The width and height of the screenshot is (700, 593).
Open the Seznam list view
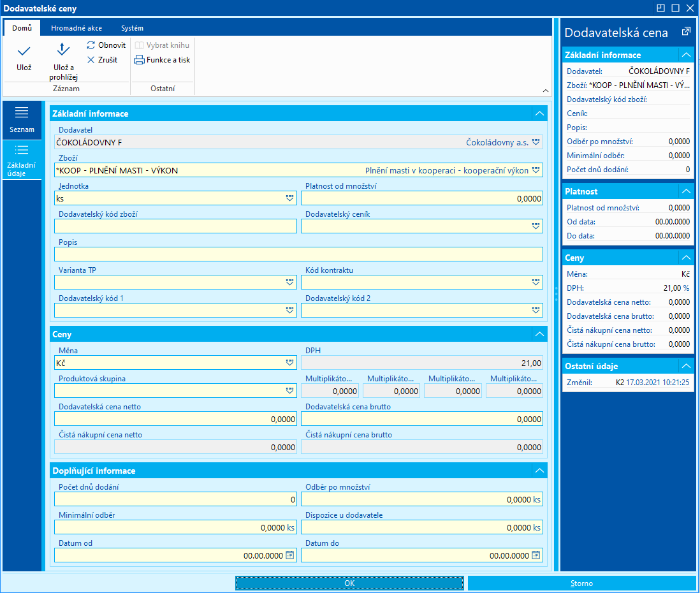click(22, 119)
